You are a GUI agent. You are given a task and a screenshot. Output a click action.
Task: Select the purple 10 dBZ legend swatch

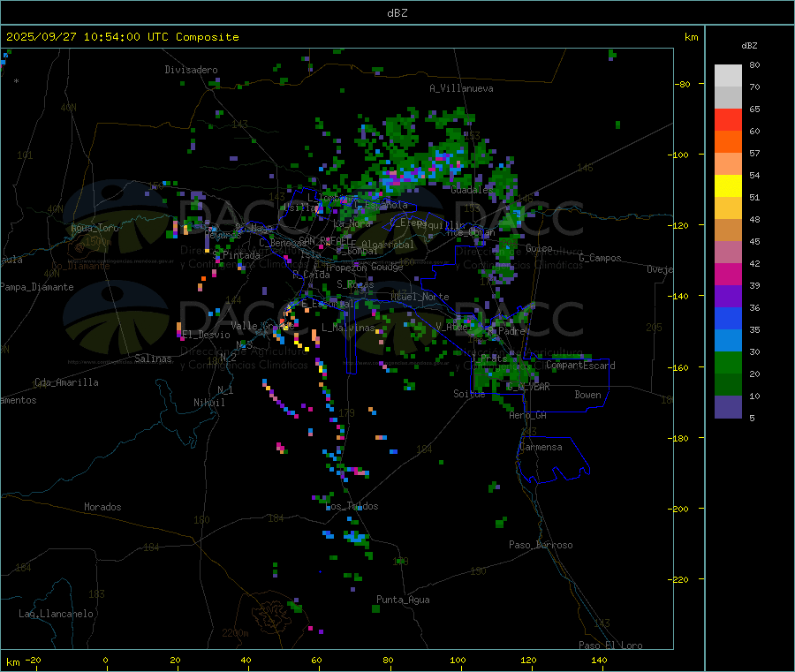pos(728,407)
